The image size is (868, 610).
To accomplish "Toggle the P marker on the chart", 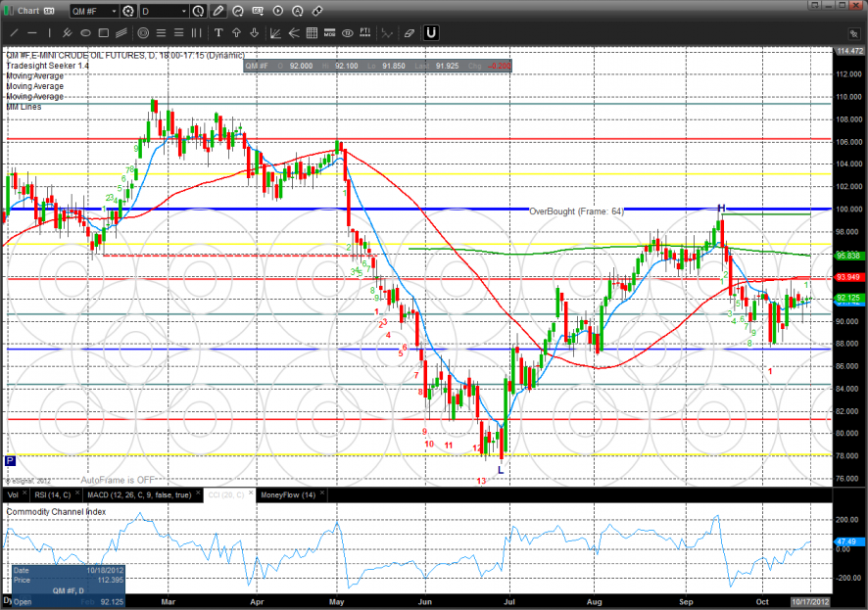I will pos(10,461).
